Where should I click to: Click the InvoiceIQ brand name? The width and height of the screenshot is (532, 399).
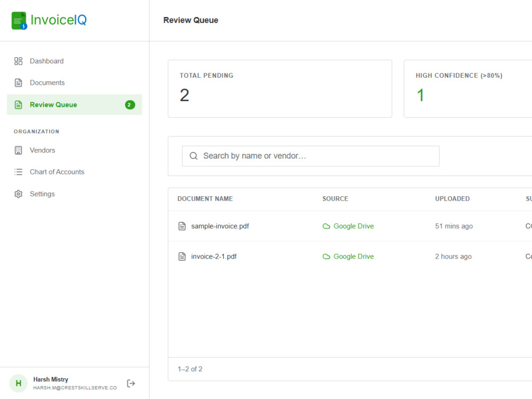point(59,20)
